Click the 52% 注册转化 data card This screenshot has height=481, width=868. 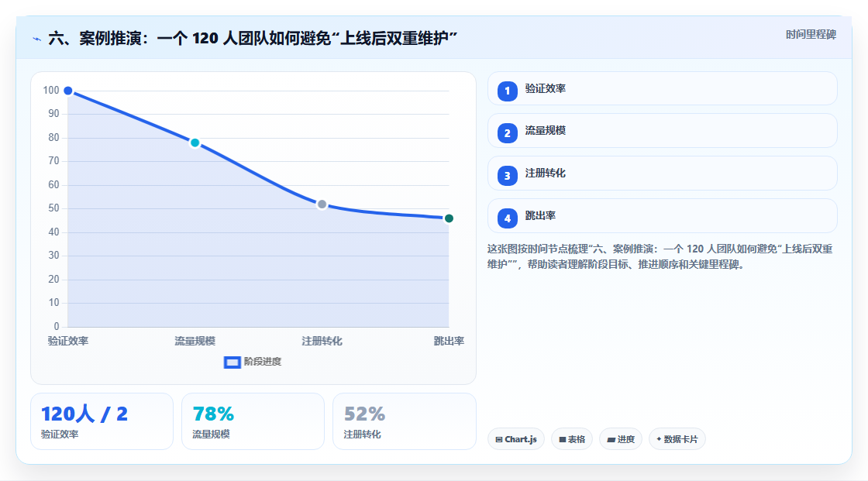(404, 421)
